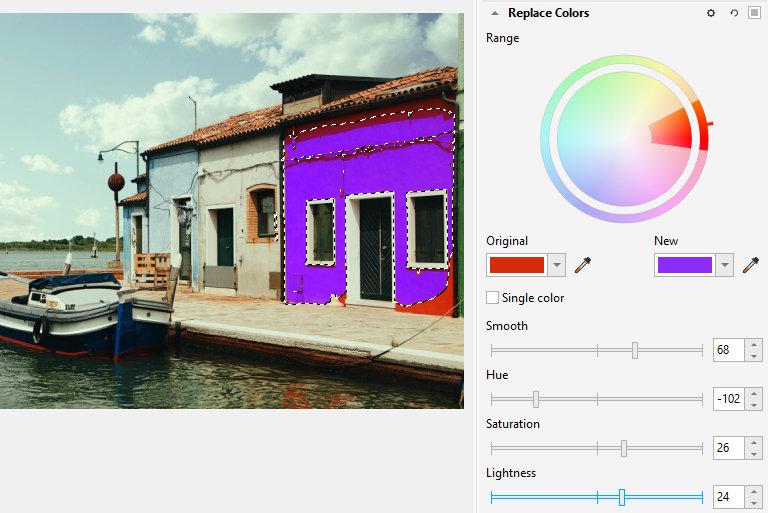Image resolution: width=768 pixels, height=513 pixels.
Task: Click the Saturation value field showing 26
Action: [729, 448]
